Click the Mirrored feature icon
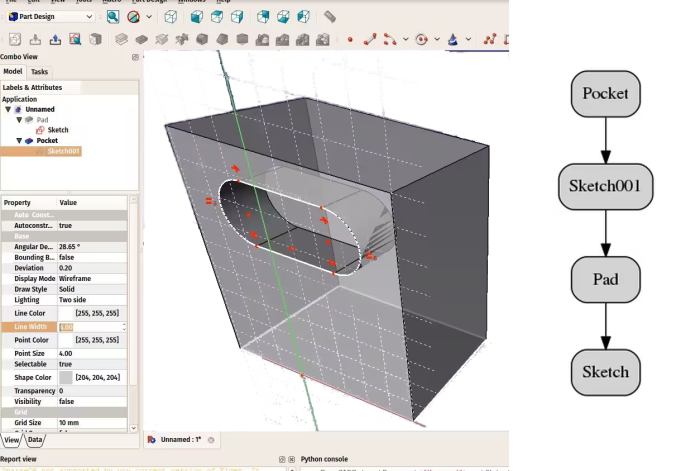Screen dimensions: 700x471 (x=262, y=39)
